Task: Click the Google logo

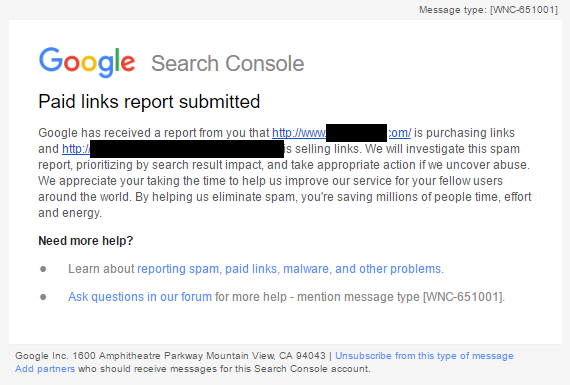Action: coord(87,63)
